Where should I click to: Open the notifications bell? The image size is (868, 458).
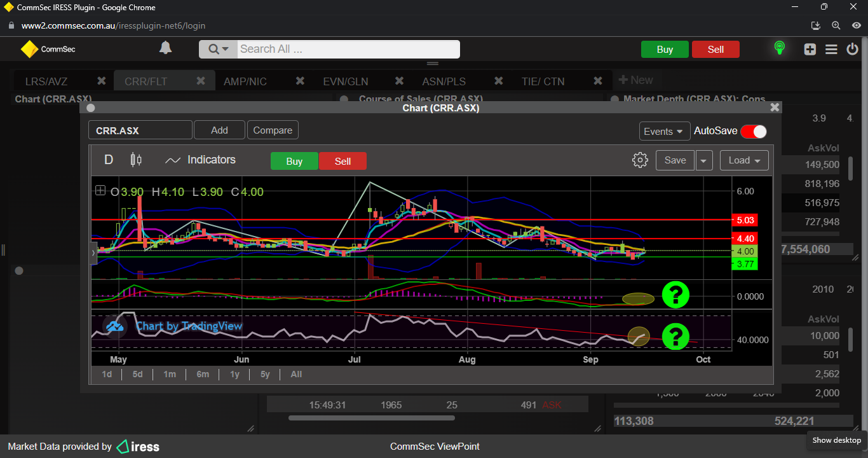(x=165, y=48)
